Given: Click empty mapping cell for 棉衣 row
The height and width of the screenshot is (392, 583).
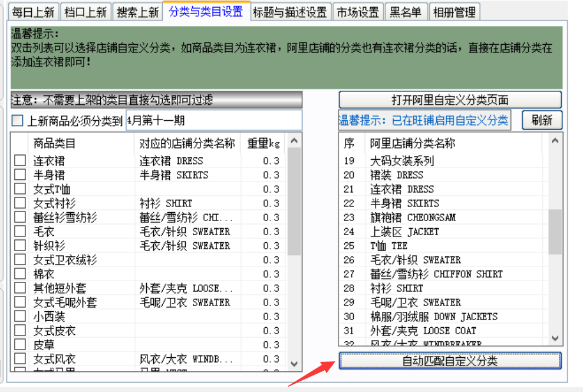Looking at the screenshot, I should 187,274.
